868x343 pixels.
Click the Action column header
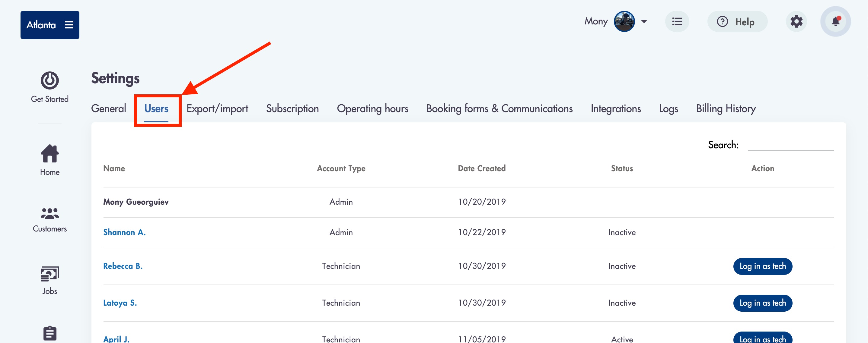tap(763, 168)
